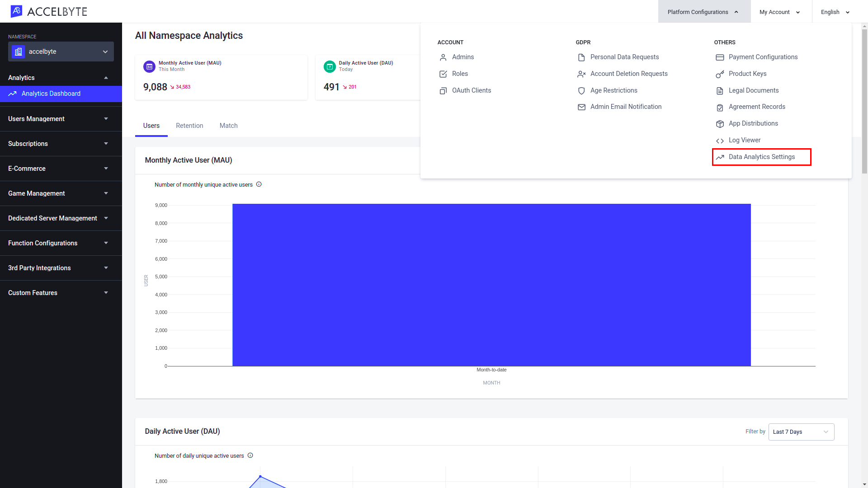Click the Agreement Records icon
The height and width of the screenshot is (488, 868).
(x=720, y=107)
